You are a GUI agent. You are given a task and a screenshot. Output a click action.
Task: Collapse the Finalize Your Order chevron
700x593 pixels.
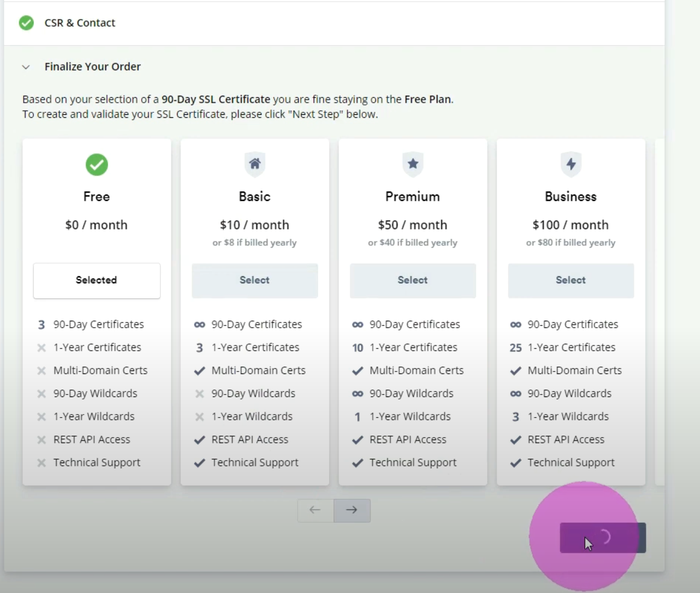click(x=26, y=67)
